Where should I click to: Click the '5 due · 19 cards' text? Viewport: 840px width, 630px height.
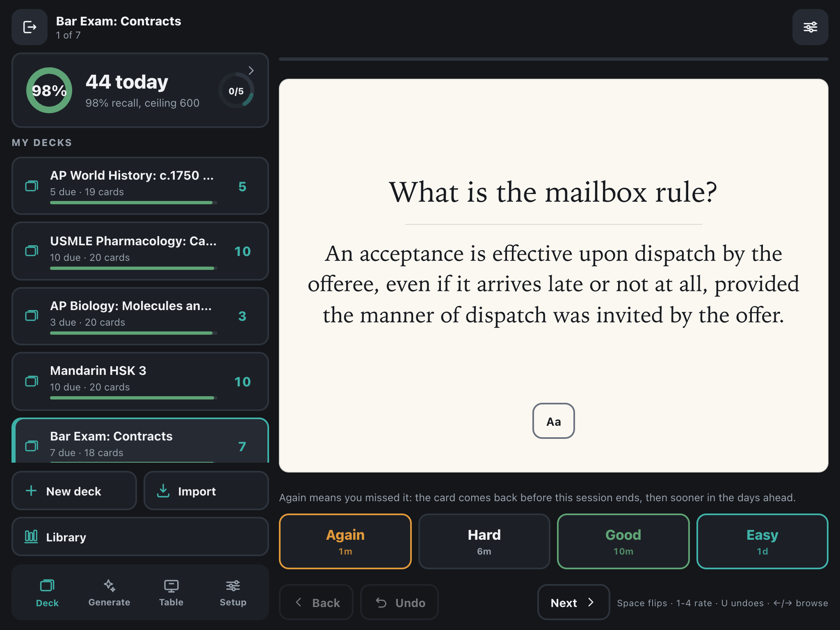87,192
